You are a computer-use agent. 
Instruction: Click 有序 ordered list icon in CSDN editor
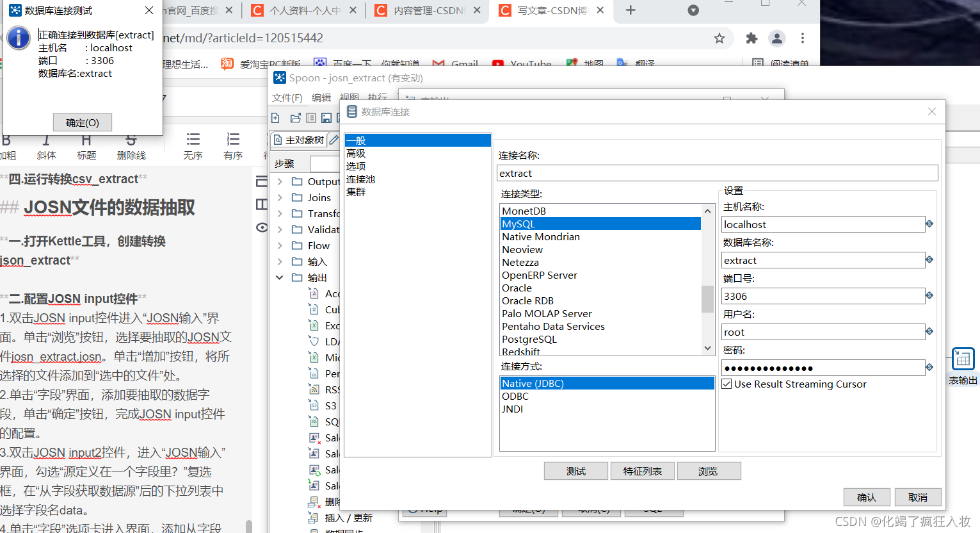233,140
